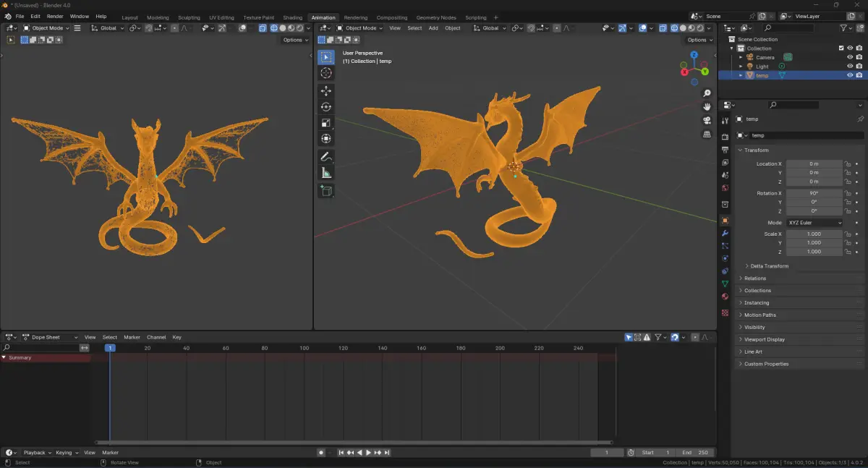This screenshot has height=468, width=868.
Task: Click the zoom view magnifier icon
Action: [x=707, y=93]
